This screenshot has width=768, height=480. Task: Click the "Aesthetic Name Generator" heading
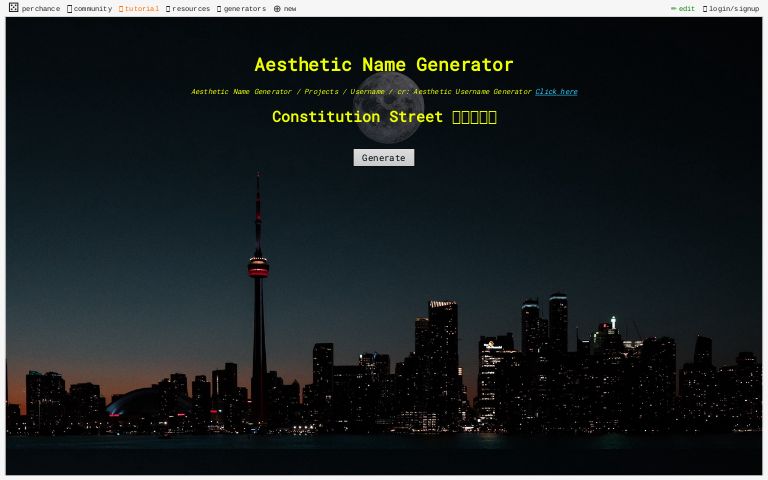[x=384, y=65]
